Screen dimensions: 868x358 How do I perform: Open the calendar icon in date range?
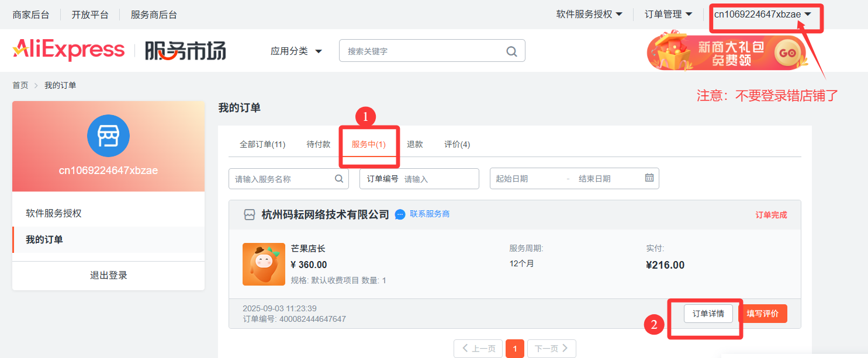click(x=649, y=178)
